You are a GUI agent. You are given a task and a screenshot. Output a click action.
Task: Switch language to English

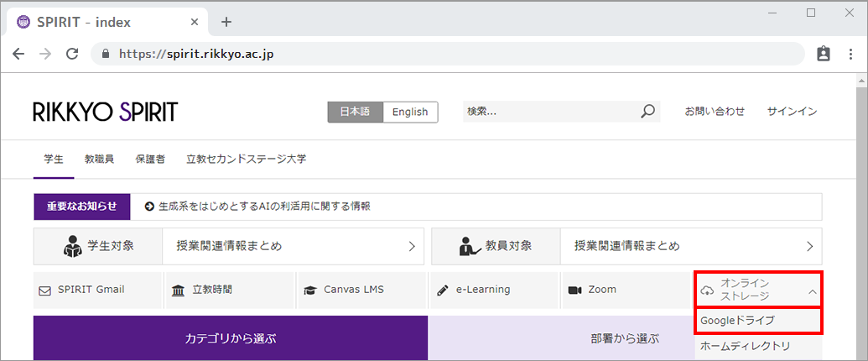click(x=410, y=112)
